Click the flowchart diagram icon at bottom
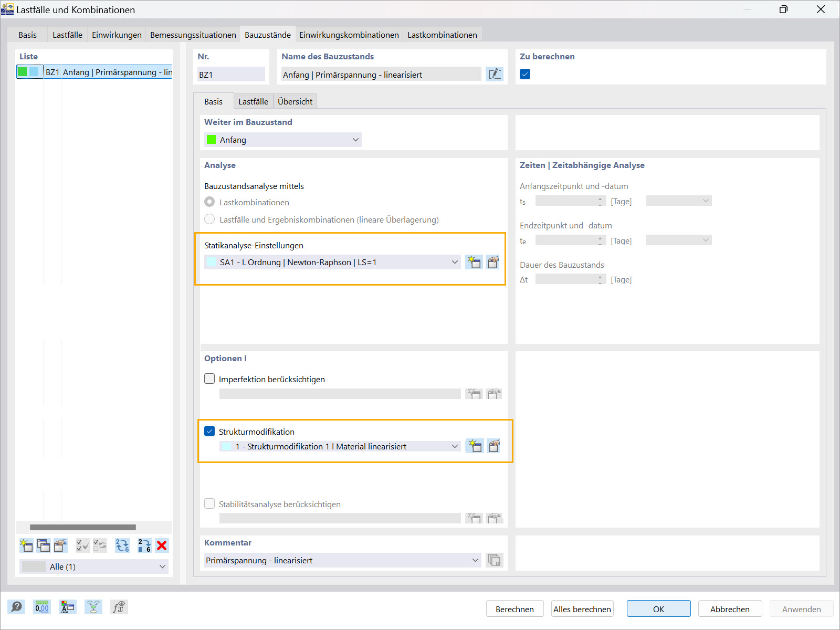Image resolution: width=840 pixels, height=630 pixels. tap(93, 607)
